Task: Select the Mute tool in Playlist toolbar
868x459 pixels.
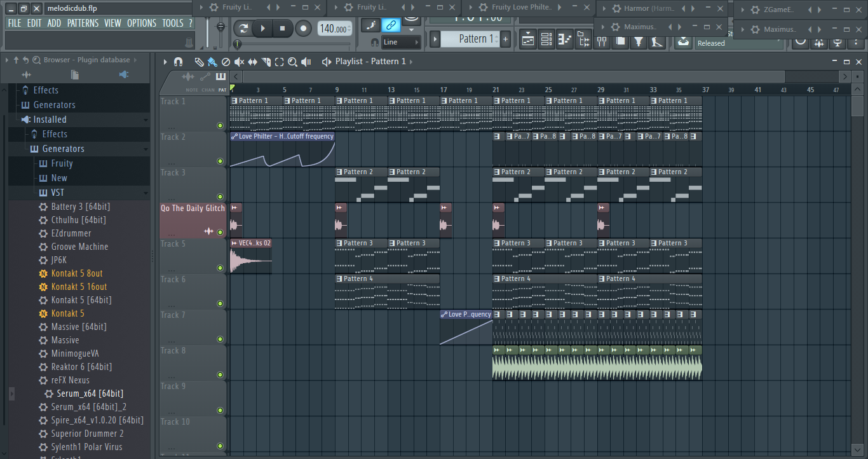Action: tap(239, 62)
